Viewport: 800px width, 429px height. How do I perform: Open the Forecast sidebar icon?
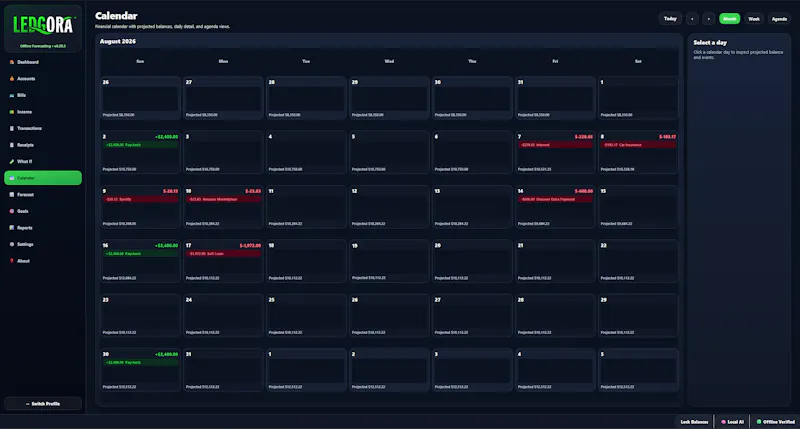[x=12, y=195]
